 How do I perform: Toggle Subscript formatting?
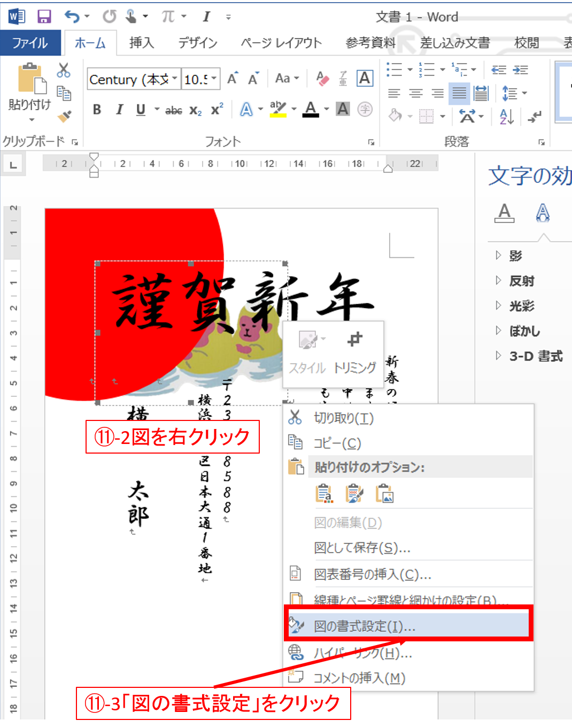[196, 110]
